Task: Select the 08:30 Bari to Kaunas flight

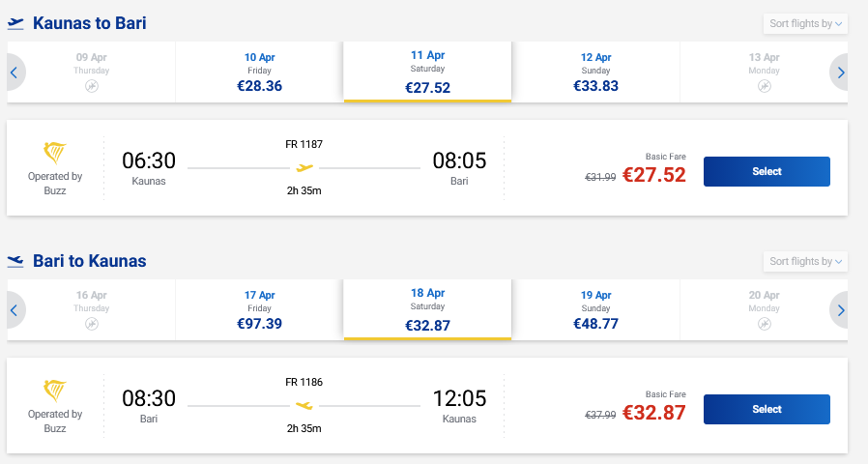Action: (x=767, y=409)
